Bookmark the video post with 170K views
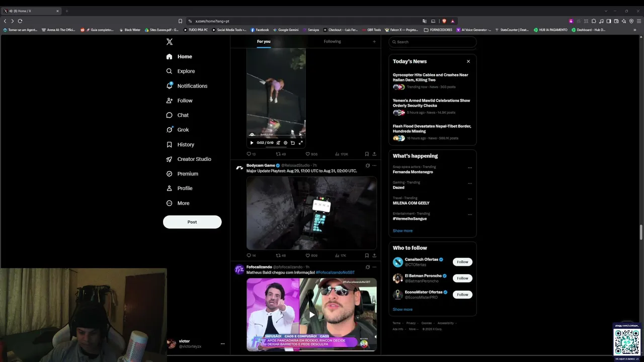Viewport: 644px width, 362px height. pyautogui.click(x=367, y=154)
